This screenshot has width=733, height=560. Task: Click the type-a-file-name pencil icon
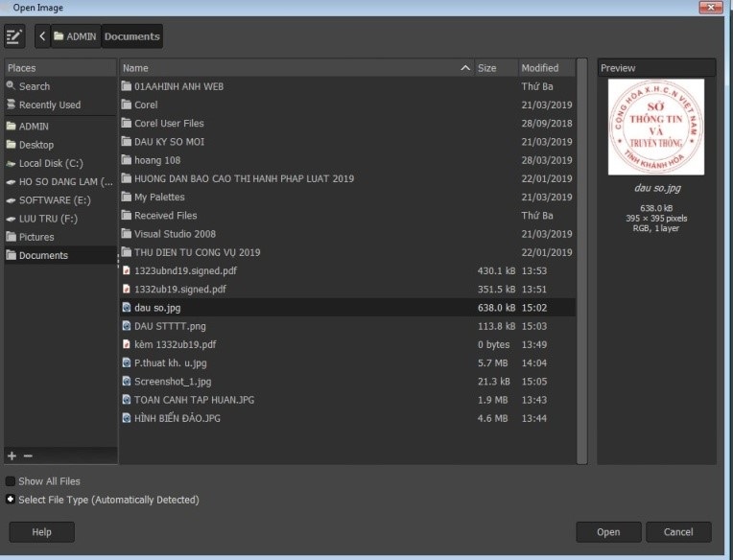tap(14, 36)
